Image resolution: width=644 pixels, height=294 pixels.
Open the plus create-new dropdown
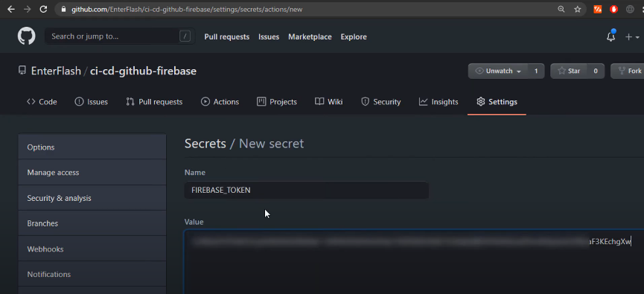(632, 37)
